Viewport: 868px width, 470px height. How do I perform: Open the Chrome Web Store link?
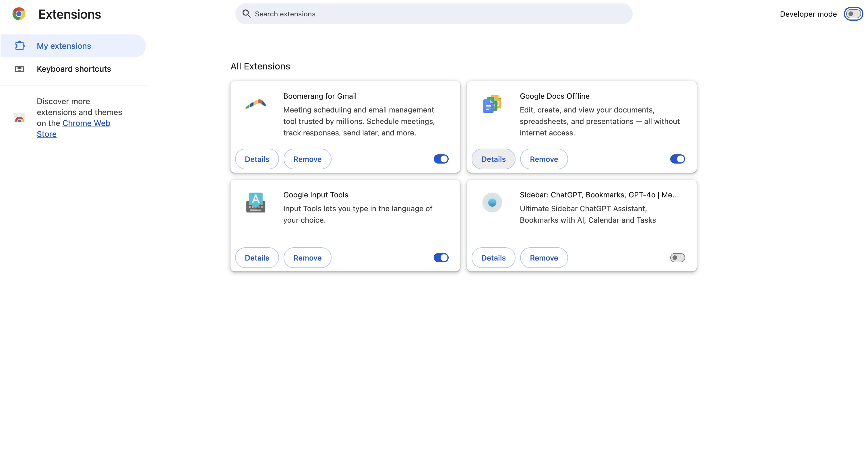coord(86,123)
